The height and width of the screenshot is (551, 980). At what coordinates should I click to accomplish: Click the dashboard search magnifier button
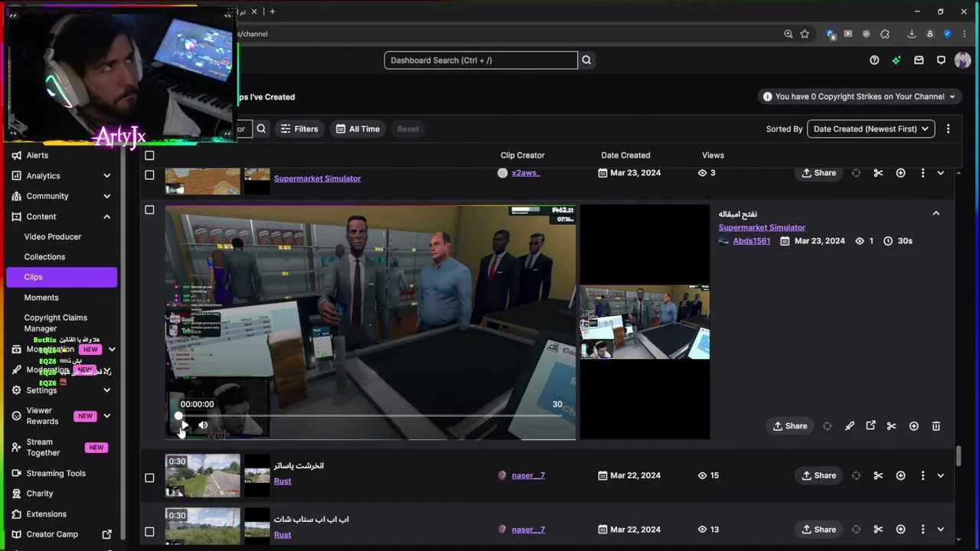(x=586, y=60)
